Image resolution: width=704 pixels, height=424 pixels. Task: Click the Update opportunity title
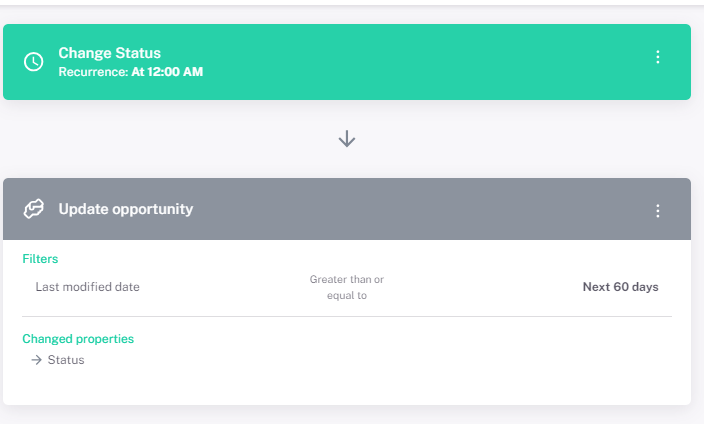click(126, 209)
